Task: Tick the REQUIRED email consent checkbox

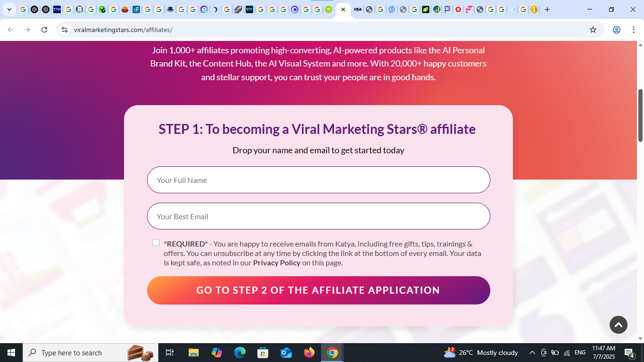Action: [156, 242]
